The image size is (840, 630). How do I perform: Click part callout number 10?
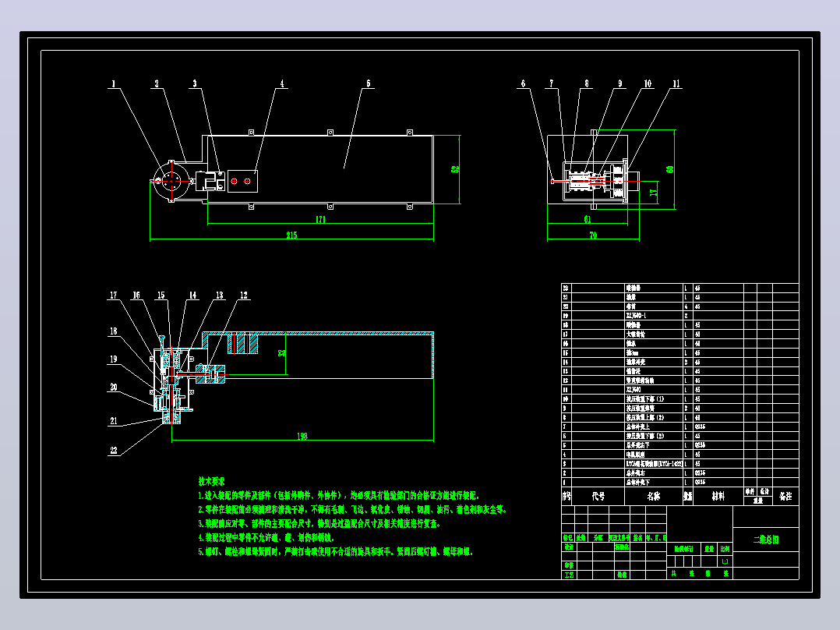pyautogui.click(x=648, y=83)
